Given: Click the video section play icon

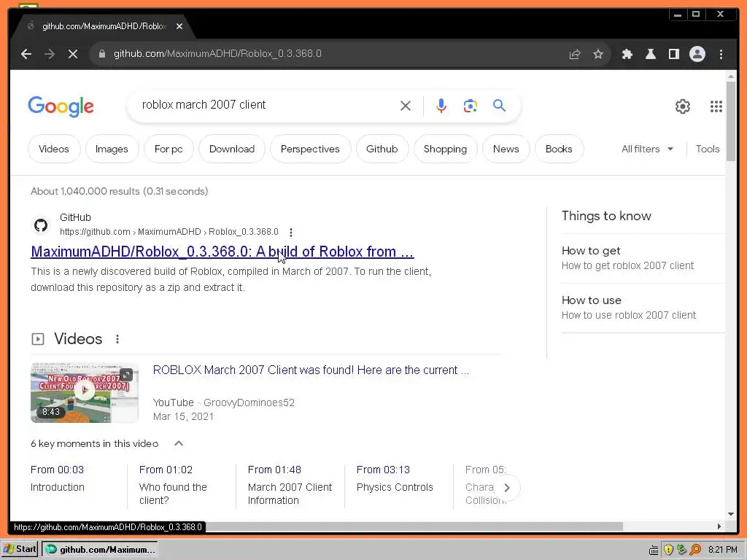Looking at the screenshot, I should coord(38,339).
